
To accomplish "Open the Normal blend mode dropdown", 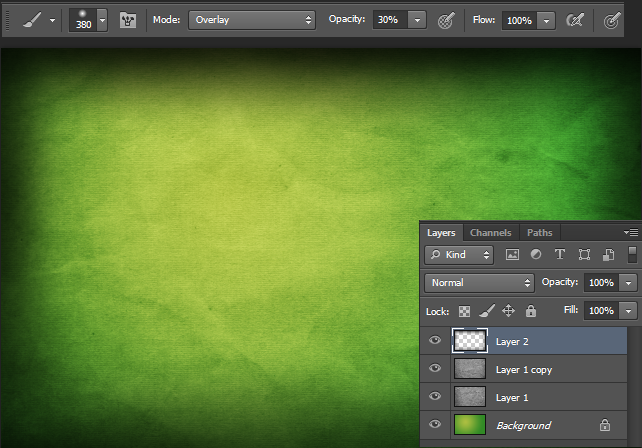I will pyautogui.click(x=479, y=283).
